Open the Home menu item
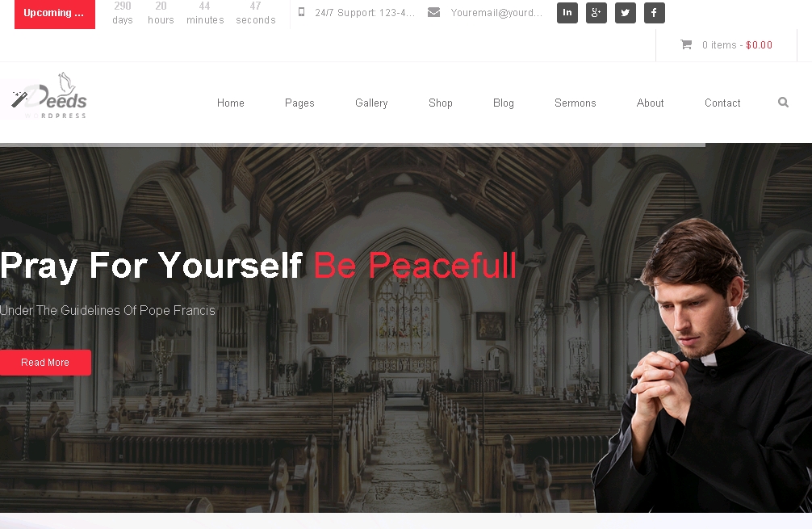812x529 pixels. pos(231,103)
